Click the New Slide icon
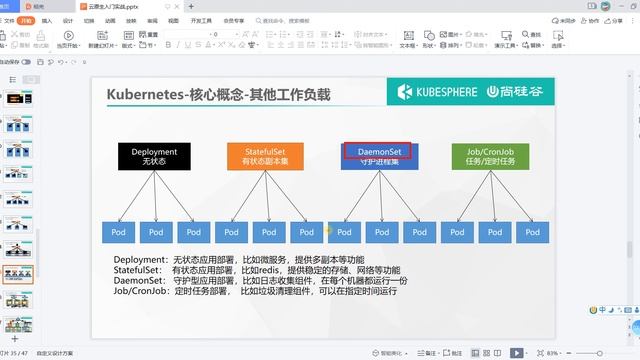The image size is (640, 360). tap(102, 36)
